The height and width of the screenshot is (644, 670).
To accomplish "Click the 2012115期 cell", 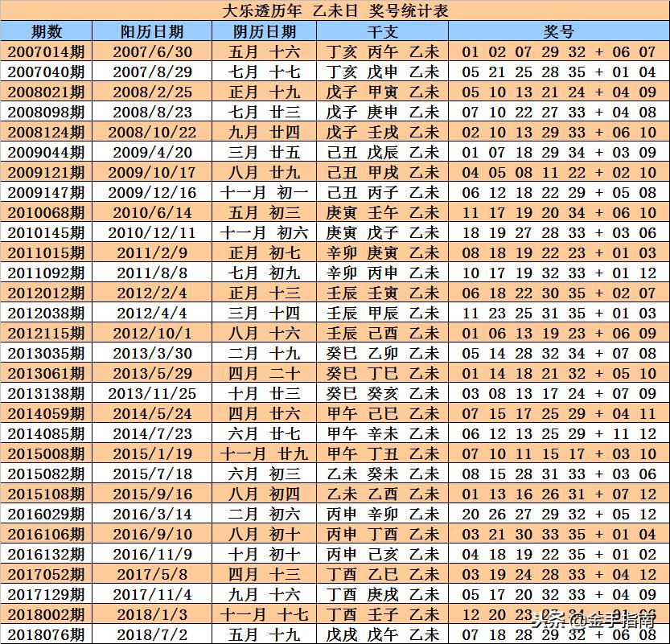I will (46, 333).
